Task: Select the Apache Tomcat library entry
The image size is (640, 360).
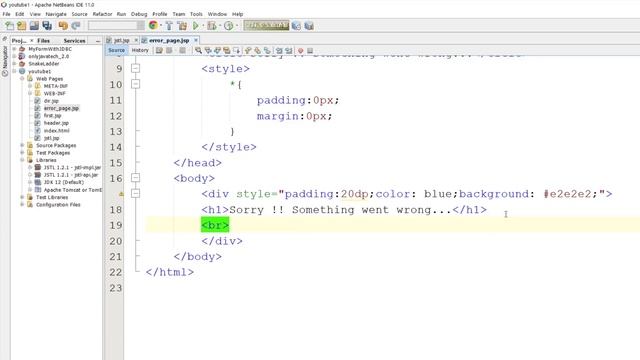Action: [x=72, y=190]
